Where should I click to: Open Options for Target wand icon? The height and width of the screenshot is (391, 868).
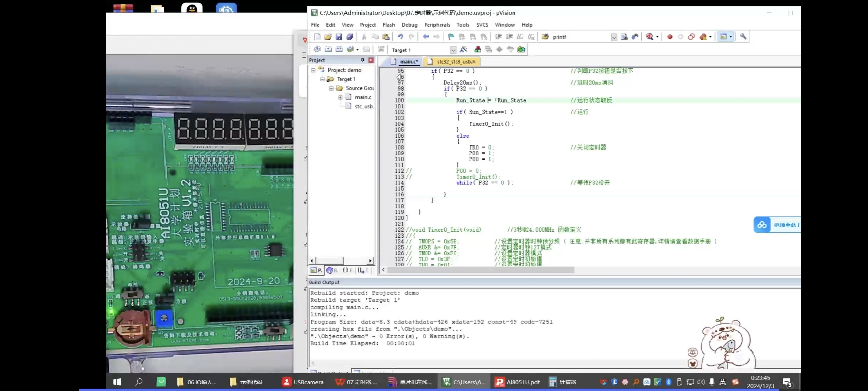[464, 50]
